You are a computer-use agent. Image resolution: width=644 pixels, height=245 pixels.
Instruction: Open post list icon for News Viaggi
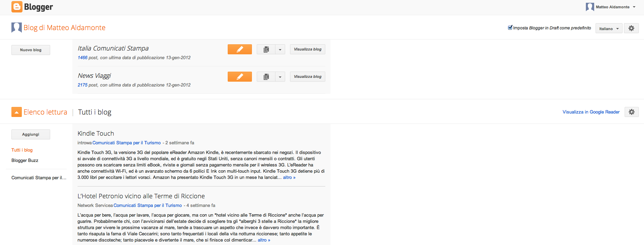[266, 77]
